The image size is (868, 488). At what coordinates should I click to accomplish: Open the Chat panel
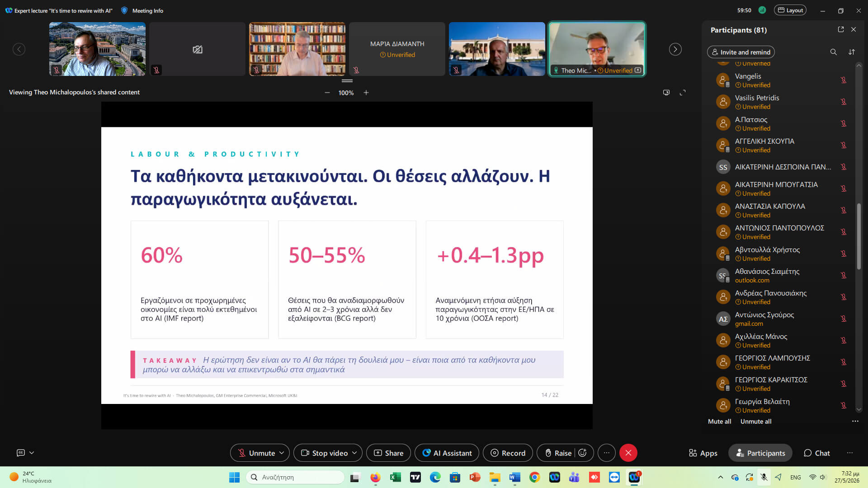click(816, 453)
